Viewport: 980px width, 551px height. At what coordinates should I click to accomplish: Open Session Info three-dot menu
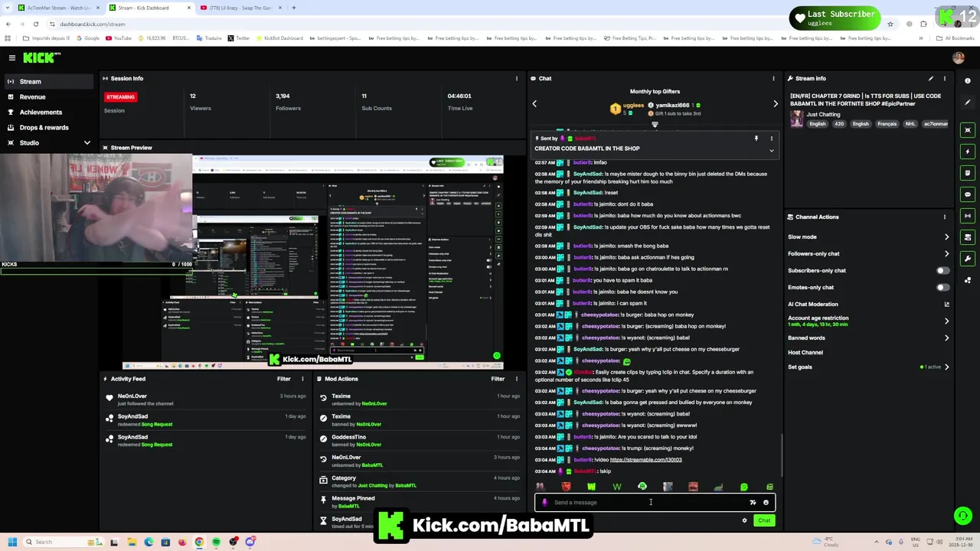coord(517,78)
